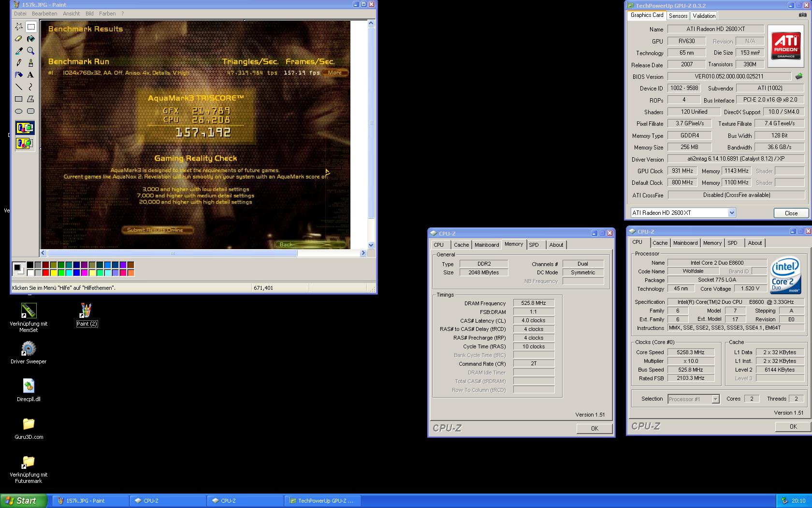The image size is (812, 508).
Task: Select the rectangular Select tool in Paint
Action: click(31, 27)
